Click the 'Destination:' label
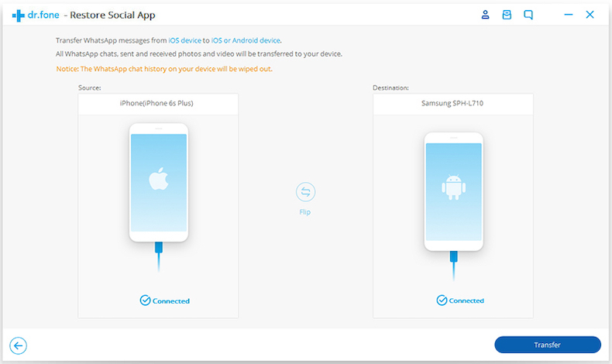This screenshot has width=612, height=364. (x=390, y=88)
